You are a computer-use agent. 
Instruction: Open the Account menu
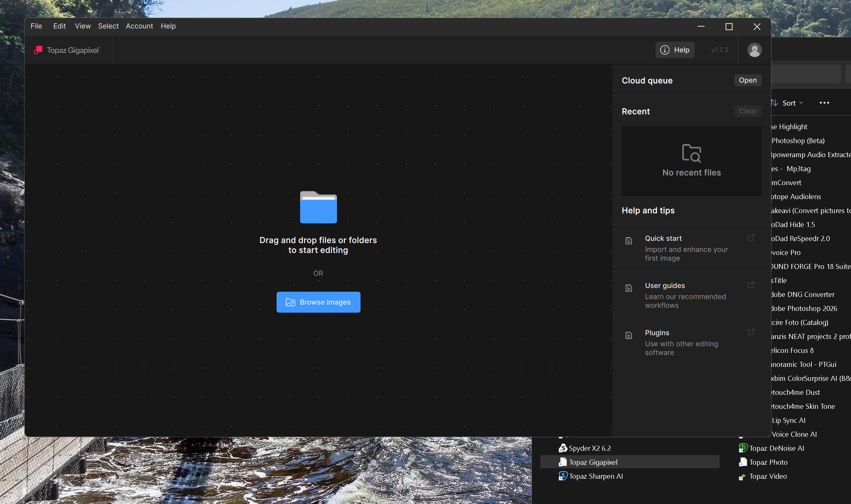coord(139,26)
